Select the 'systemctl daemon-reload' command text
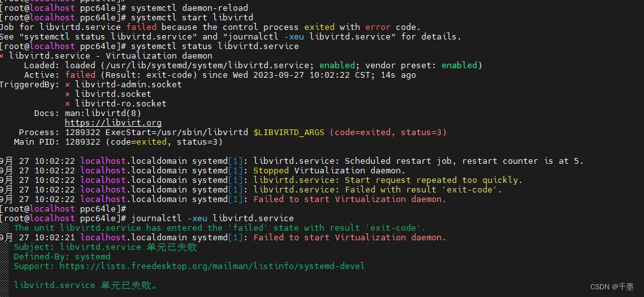Image resolution: width=644 pixels, height=297 pixels. click(x=190, y=8)
